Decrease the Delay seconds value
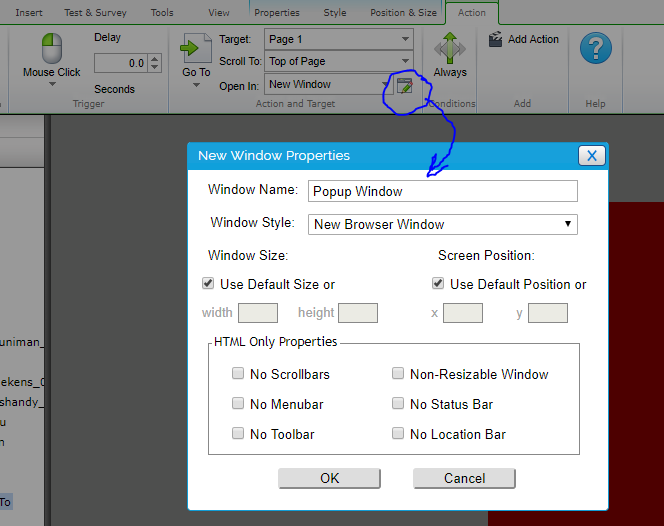Viewport: 664px width, 526px height. [x=155, y=67]
